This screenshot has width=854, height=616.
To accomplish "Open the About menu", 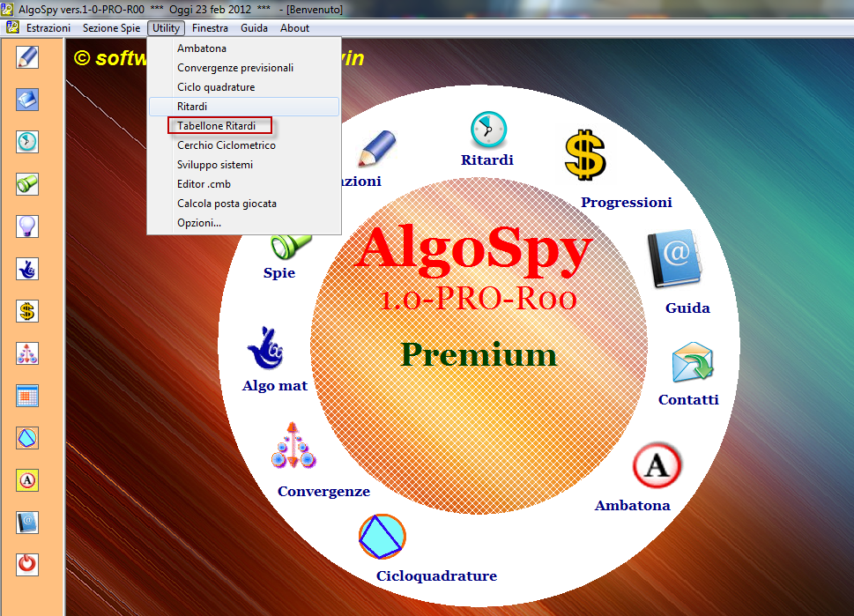I will (294, 28).
